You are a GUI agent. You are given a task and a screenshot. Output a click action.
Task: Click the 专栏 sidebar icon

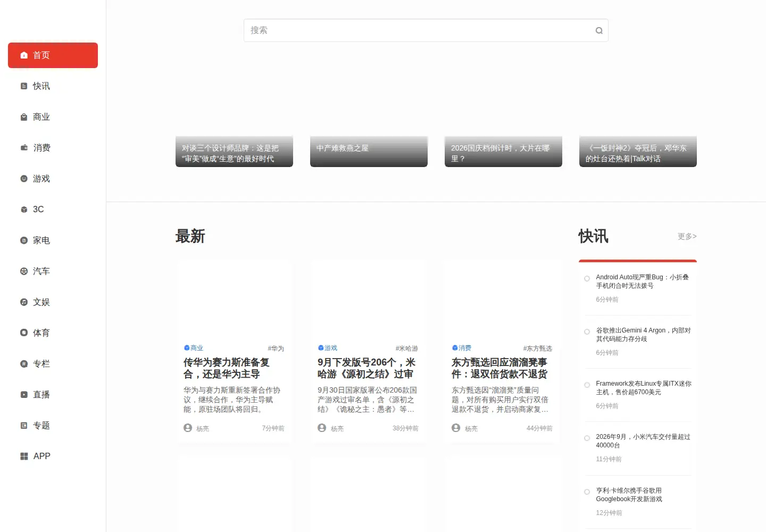click(24, 364)
